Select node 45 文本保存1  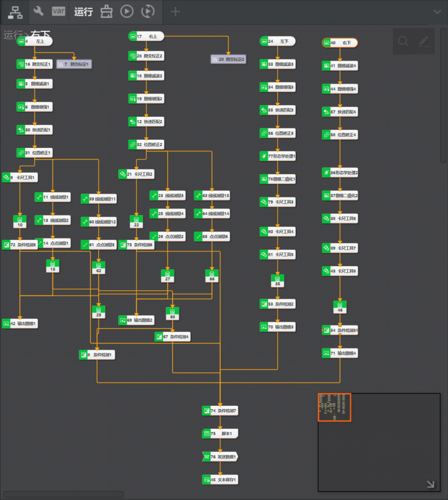pos(220,479)
